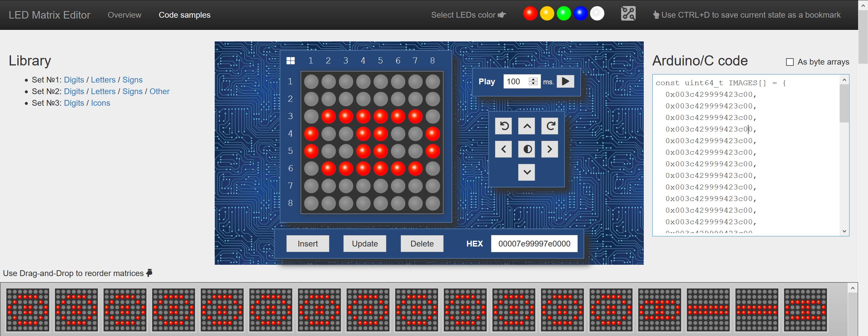Increase the play delay with the stepper up arrow
The width and height of the screenshot is (868, 336).
pos(533,79)
